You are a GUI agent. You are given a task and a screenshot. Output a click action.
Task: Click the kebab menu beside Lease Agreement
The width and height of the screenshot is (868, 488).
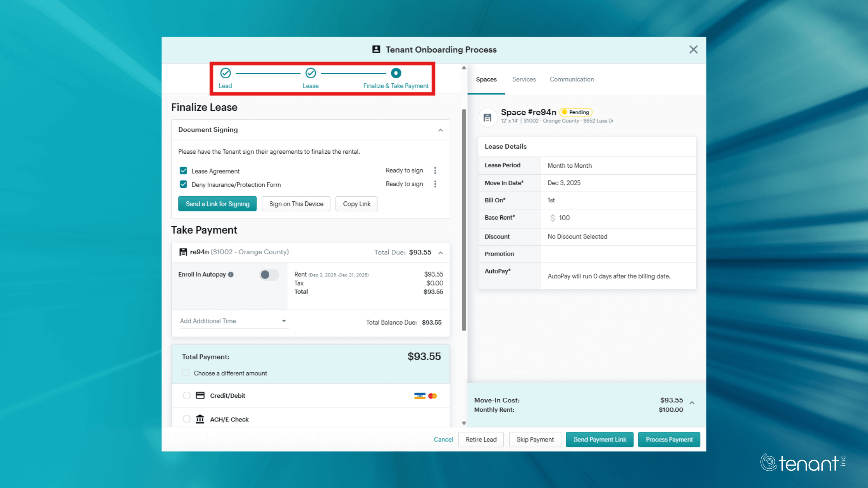click(435, 170)
